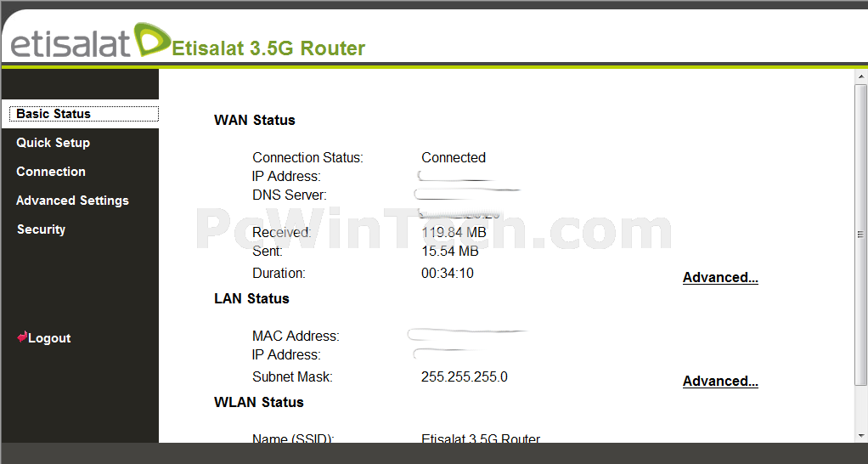This screenshot has width=868, height=464.
Task: Click the Etisalat 3.5G Router title
Action: coord(268,48)
